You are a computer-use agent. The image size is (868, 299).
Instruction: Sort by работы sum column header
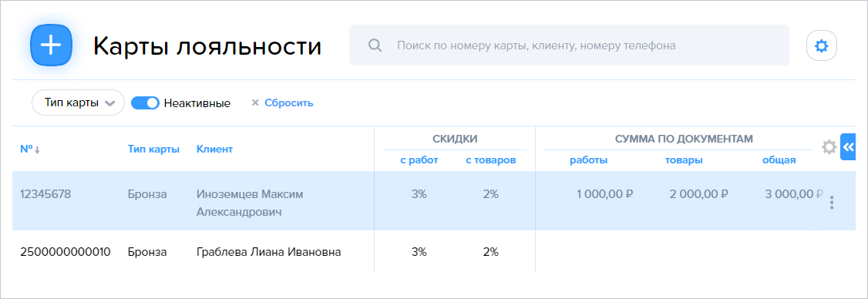(x=589, y=160)
